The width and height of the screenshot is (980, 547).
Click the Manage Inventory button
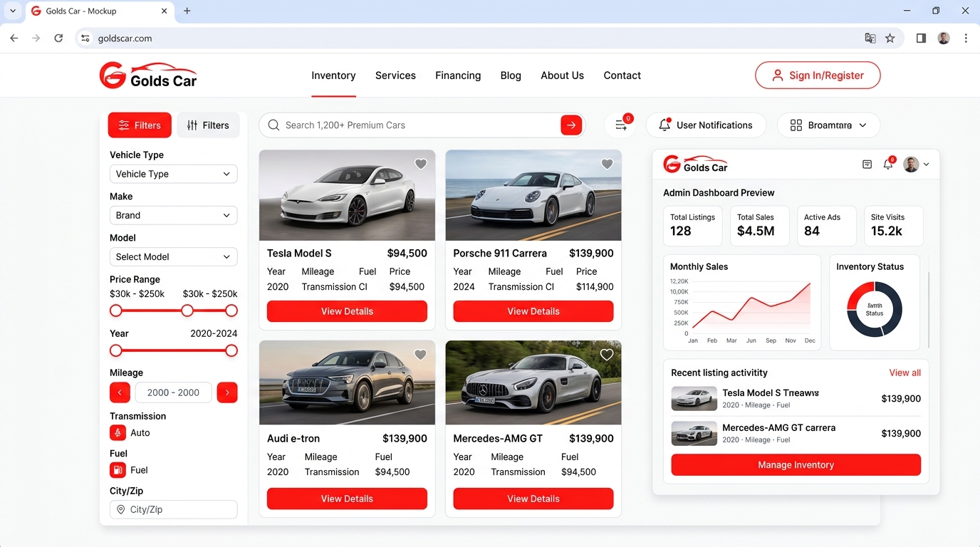coord(796,465)
